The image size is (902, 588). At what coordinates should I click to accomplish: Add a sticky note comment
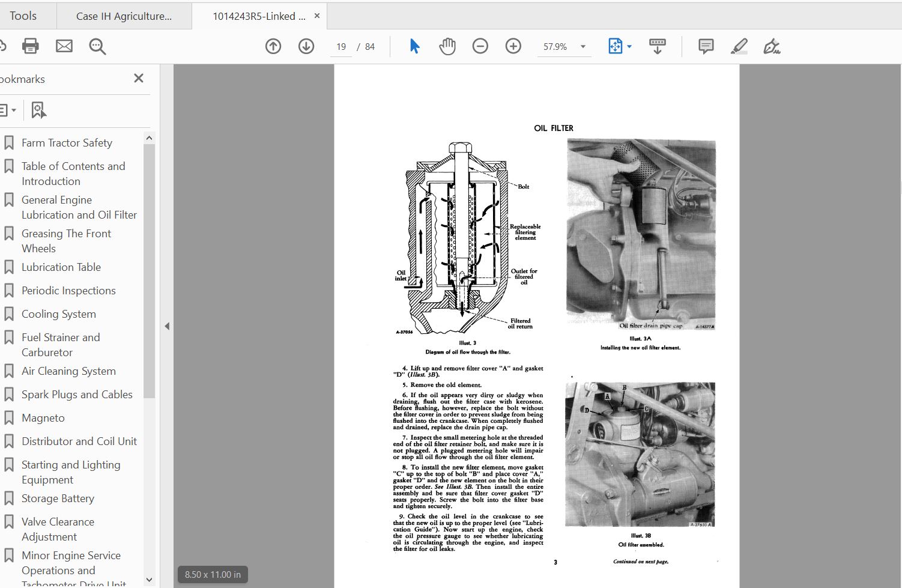point(706,46)
